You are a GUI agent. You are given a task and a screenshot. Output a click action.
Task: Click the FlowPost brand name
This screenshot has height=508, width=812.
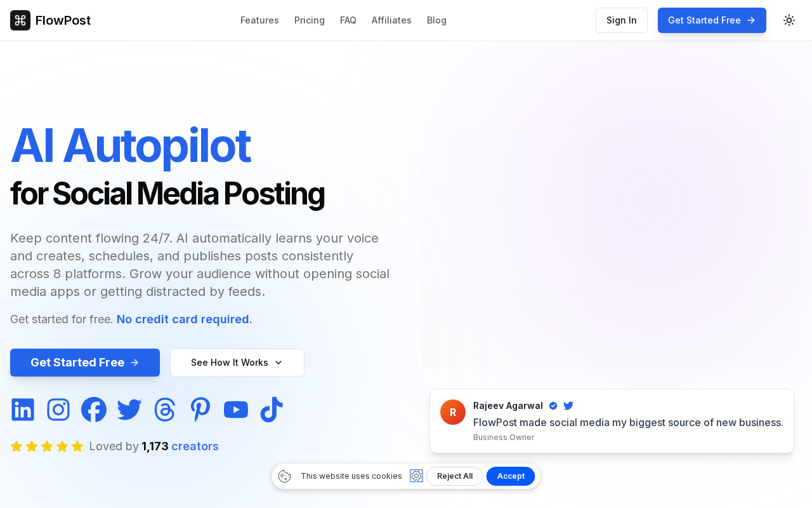pyautogui.click(x=63, y=20)
